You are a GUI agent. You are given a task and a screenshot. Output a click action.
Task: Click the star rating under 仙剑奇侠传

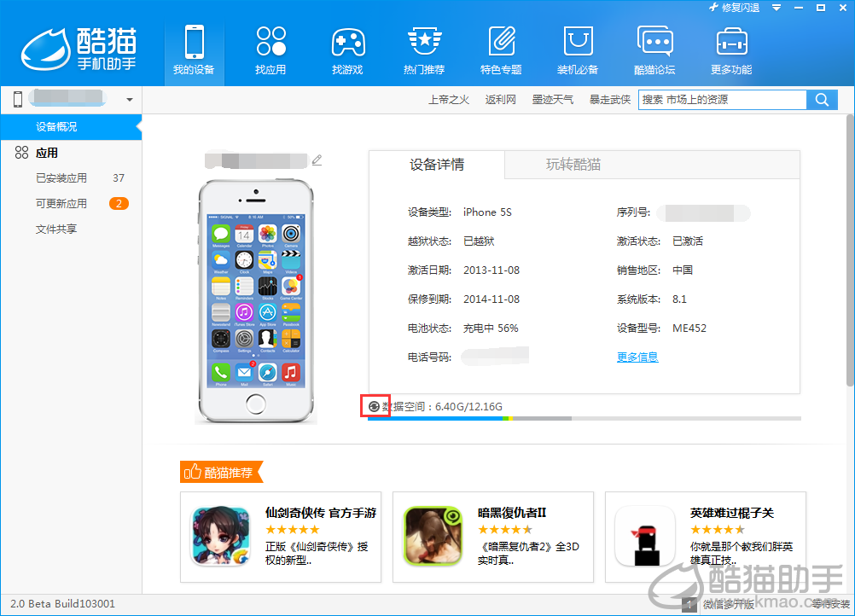point(293,529)
